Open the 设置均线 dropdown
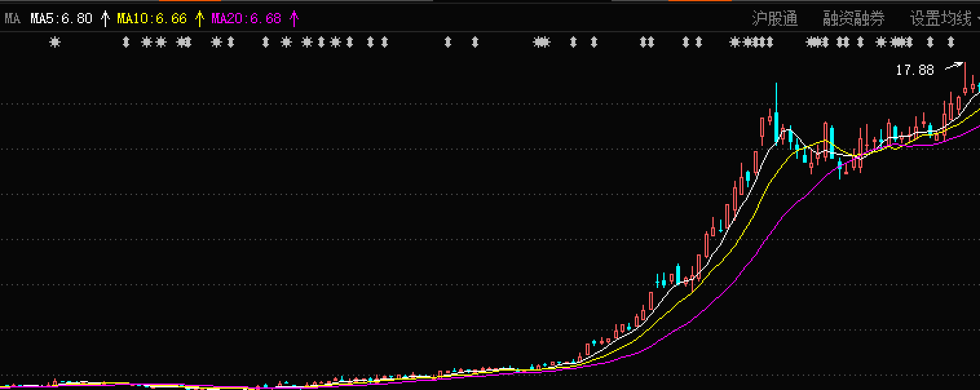980x390 pixels. pyautogui.click(x=941, y=19)
